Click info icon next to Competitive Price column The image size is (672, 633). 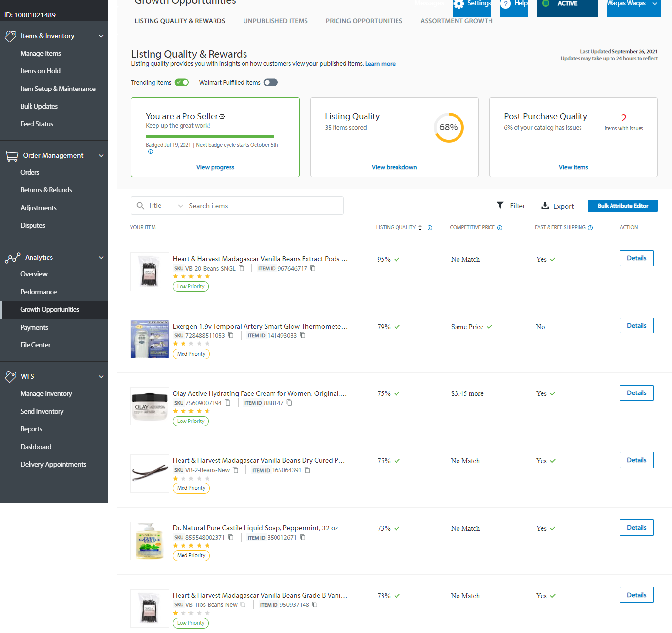[500, 228]
